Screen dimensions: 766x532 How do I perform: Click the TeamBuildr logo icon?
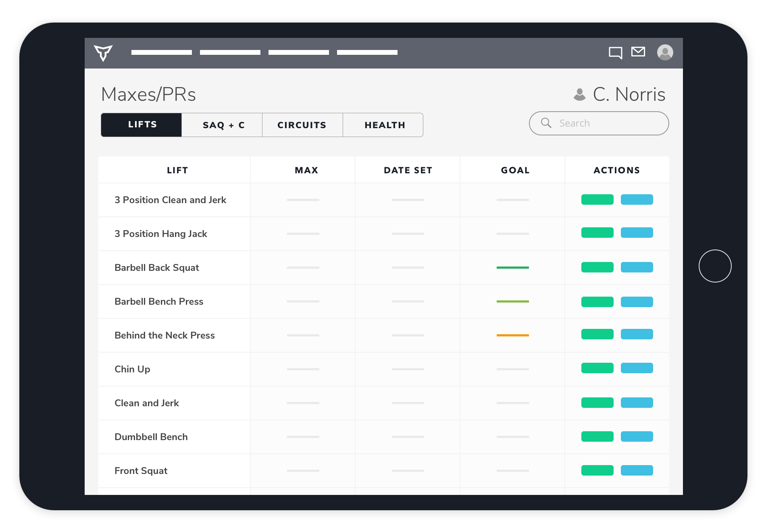click(103, 53)
